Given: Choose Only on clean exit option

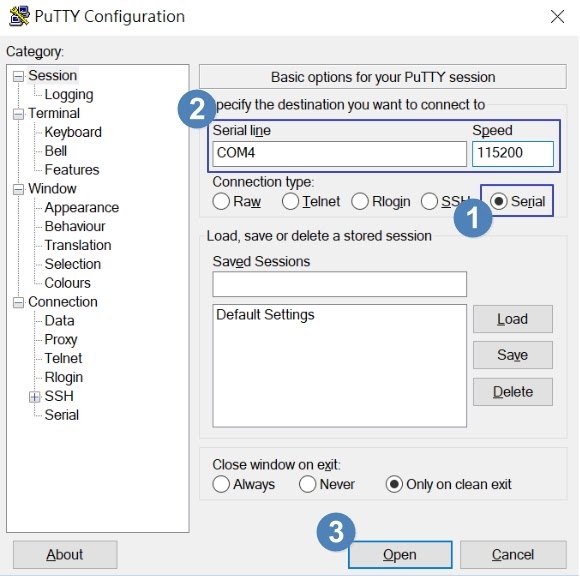Looking at the screenshot, I should coord(448,484).
